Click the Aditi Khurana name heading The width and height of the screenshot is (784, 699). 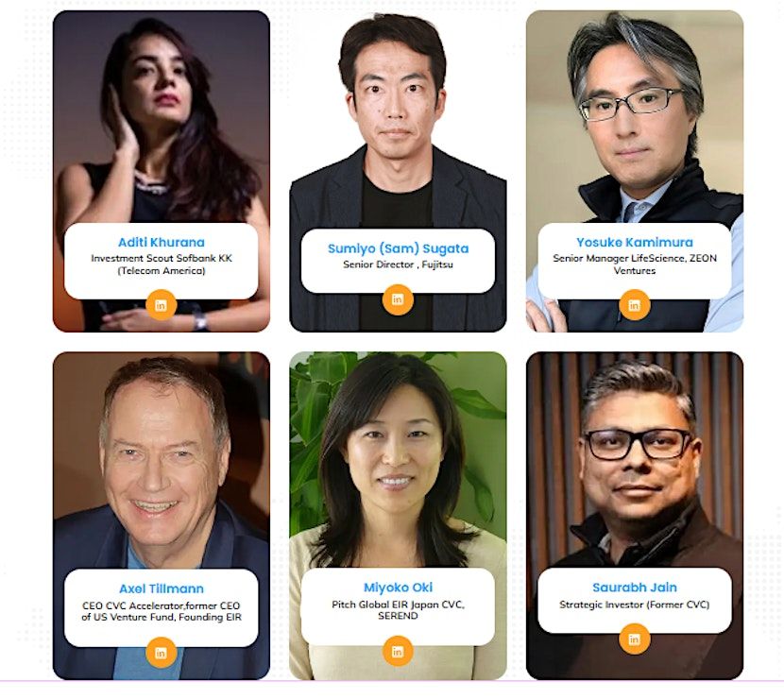(162, 243)
